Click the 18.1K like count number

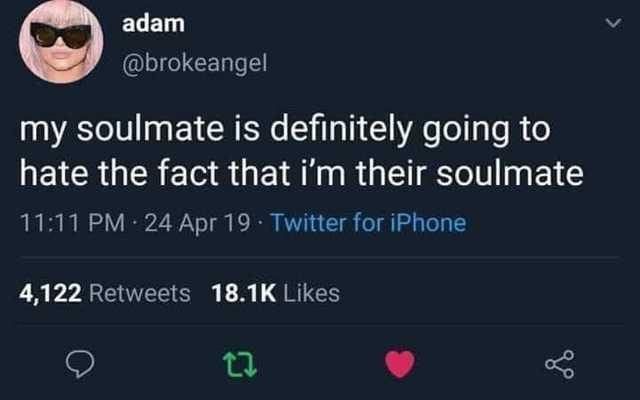(244, 293)
